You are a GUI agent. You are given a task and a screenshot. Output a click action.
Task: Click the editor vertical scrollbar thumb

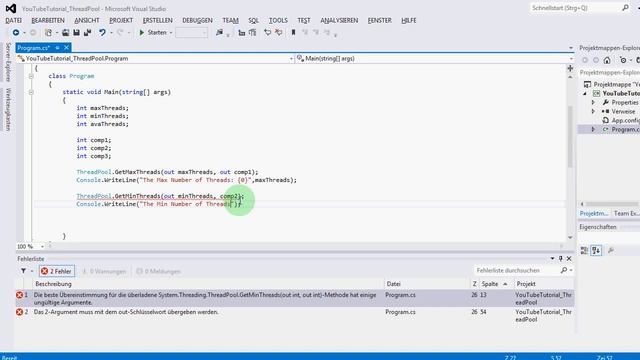[x=570, y=136]
